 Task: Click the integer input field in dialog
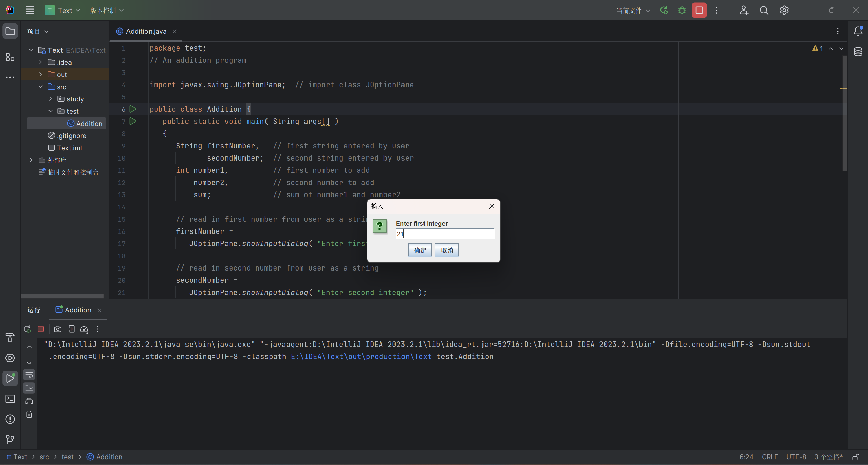point(445,234)
